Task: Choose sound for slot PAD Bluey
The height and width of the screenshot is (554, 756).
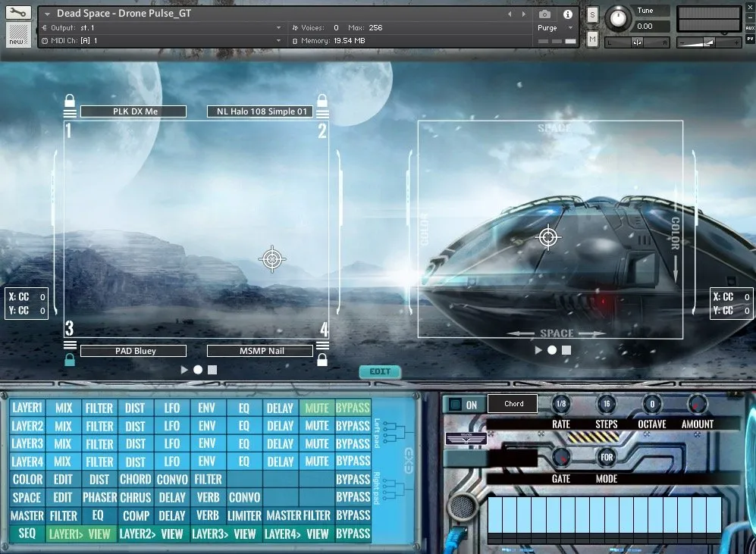Action: [x=133, y=351]
